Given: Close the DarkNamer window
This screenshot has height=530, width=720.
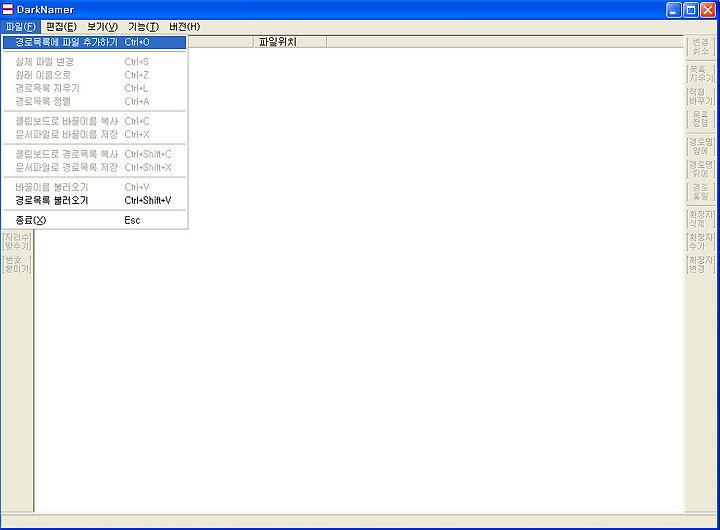Looking at the screenshot, I should point(708,10).
